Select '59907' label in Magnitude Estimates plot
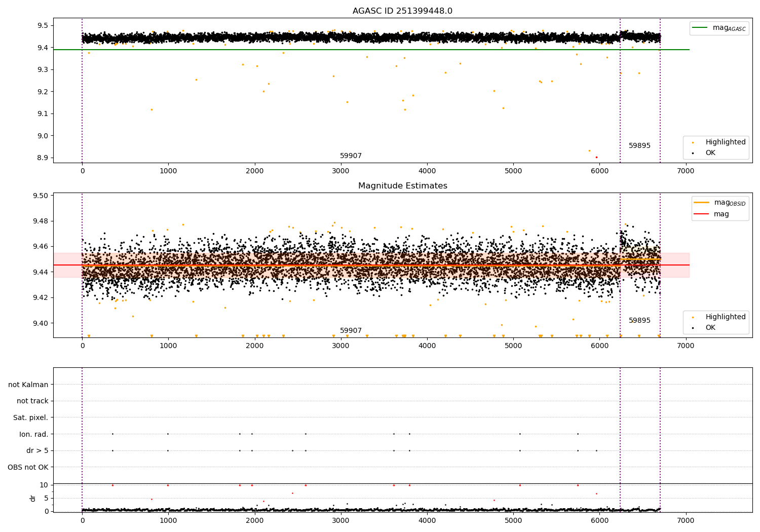 [x=351, y=331]
